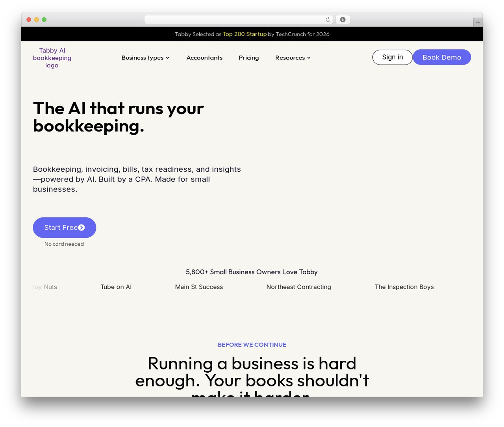
Task: Add a new browser tab
Action: [x=478, y=22]
